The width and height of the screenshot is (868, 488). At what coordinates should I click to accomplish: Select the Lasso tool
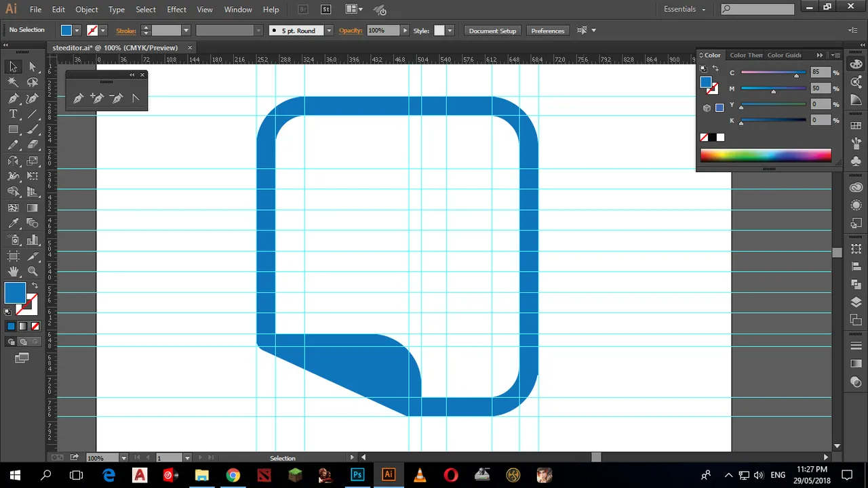click(33, 82)
